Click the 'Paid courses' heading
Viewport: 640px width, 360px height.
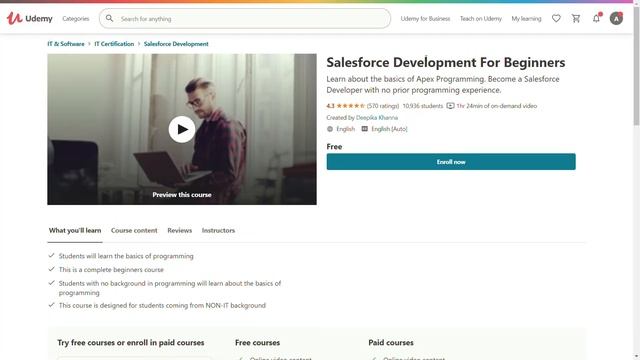[x=391, y=342]
